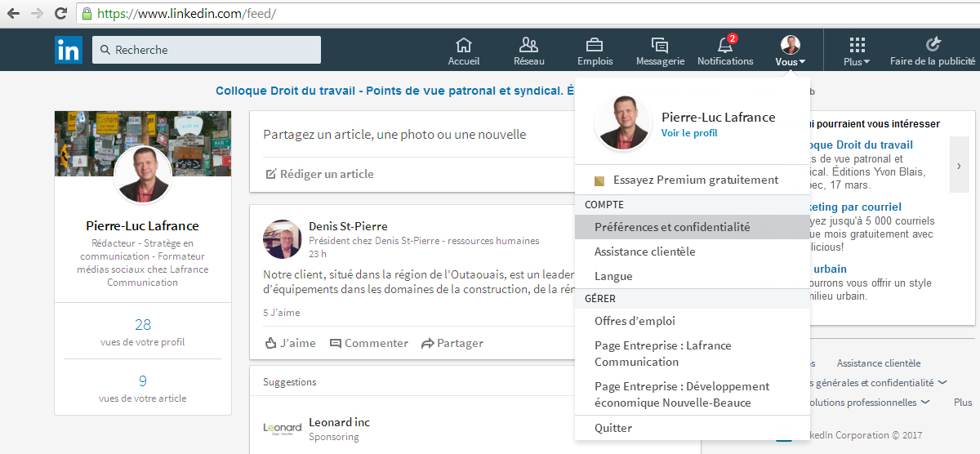Expand the Plus apps grid dropdown

pos(857,51)
